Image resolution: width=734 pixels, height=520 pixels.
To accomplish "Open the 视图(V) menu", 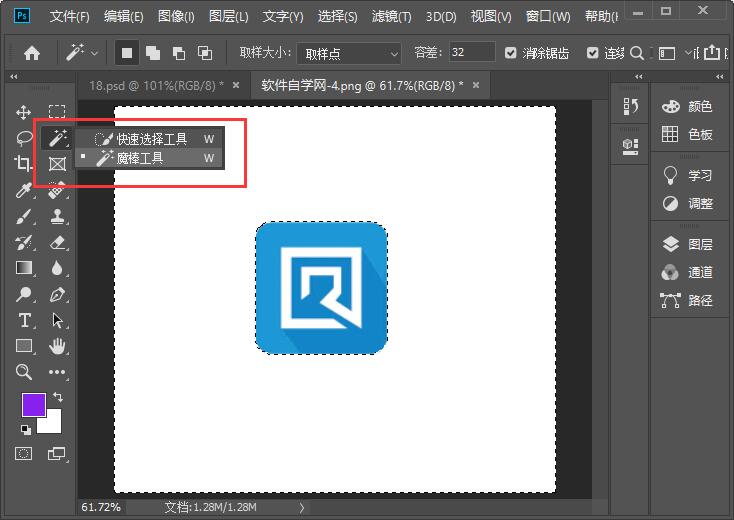I will point(491,17).
